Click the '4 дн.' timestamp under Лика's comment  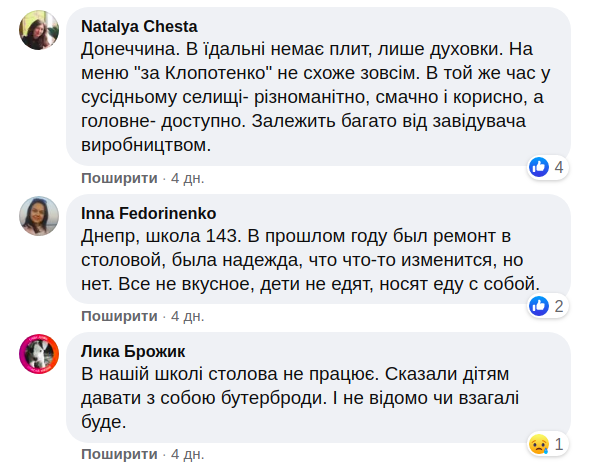point(187,455)
